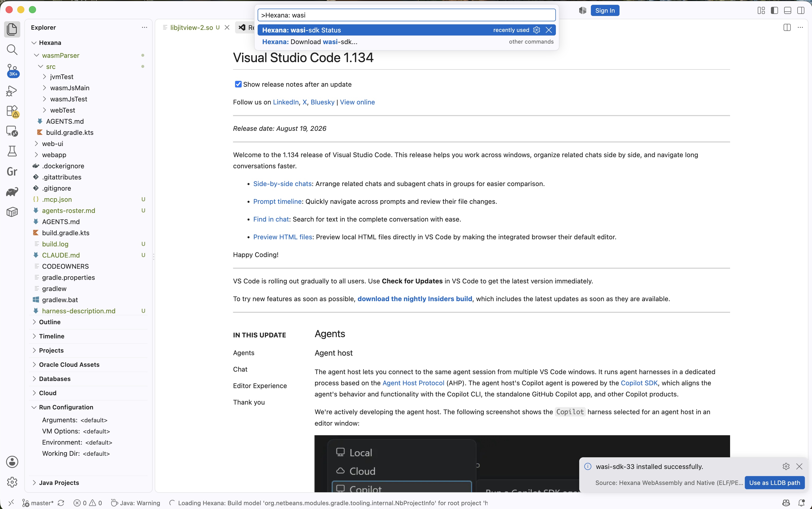Dismiss the wasi-sdk-33 installed notification

(799, 466)
